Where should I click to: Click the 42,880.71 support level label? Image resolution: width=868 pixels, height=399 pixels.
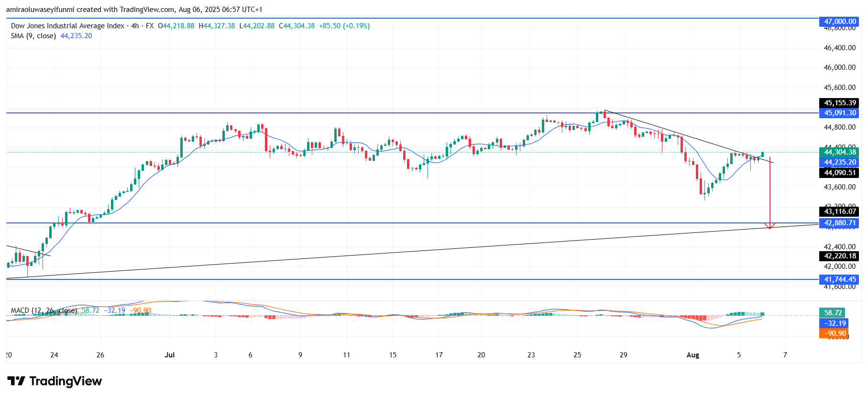[x=839, y=223]
